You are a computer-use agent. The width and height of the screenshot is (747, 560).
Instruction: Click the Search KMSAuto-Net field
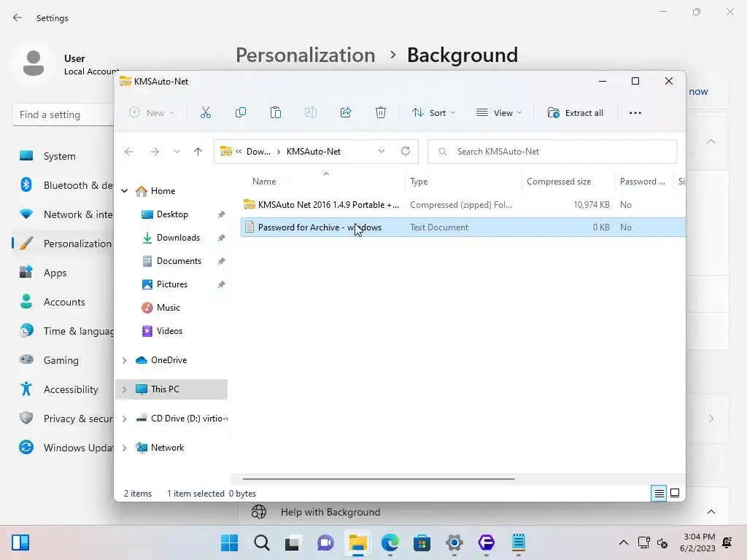(x=552, y=152)
